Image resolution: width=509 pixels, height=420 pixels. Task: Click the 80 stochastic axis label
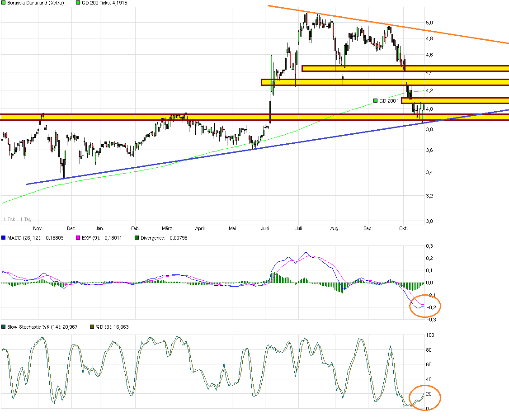coord(429,350)
